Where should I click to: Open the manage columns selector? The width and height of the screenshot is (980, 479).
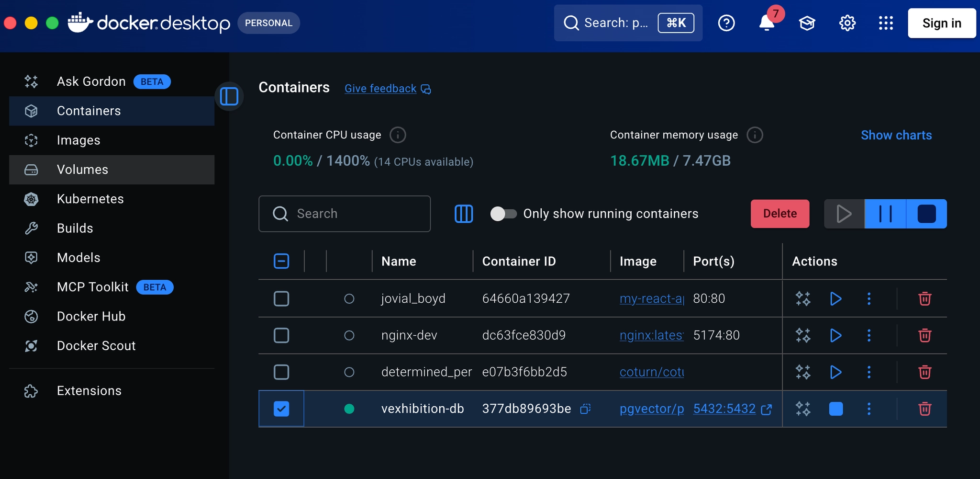(x=463, y=214)
